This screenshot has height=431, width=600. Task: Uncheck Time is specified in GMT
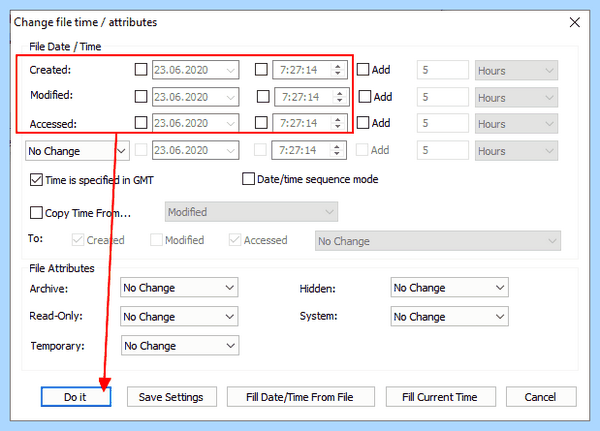[x=36, y=180]
